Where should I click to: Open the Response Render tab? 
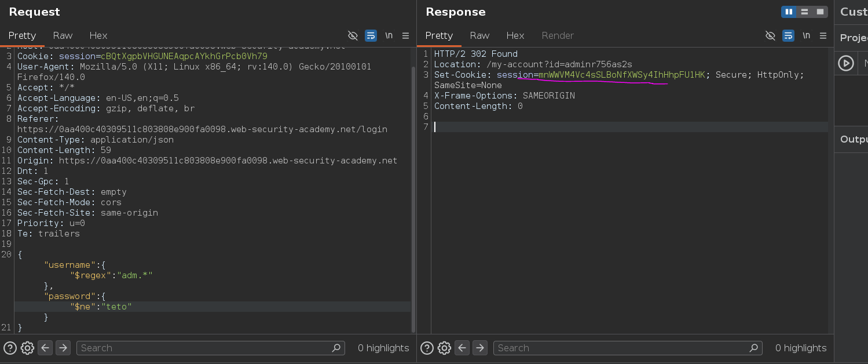point(558,35)
